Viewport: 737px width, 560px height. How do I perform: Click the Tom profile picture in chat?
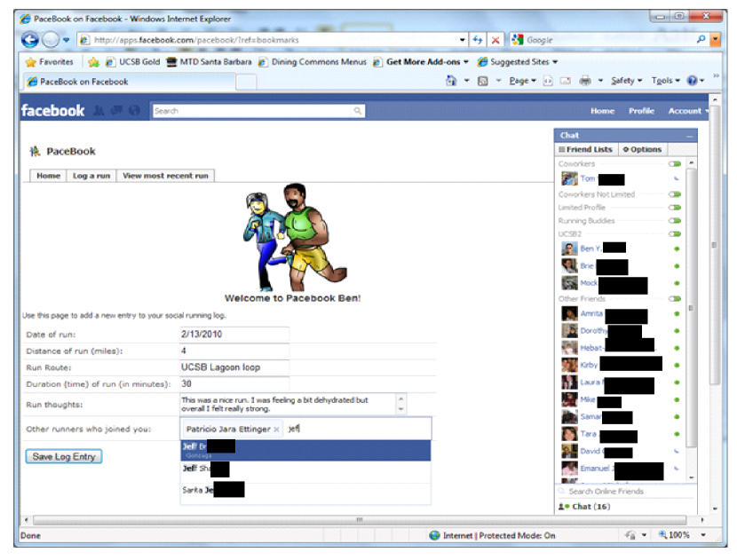pyautogui.click(x=569, y=178)
